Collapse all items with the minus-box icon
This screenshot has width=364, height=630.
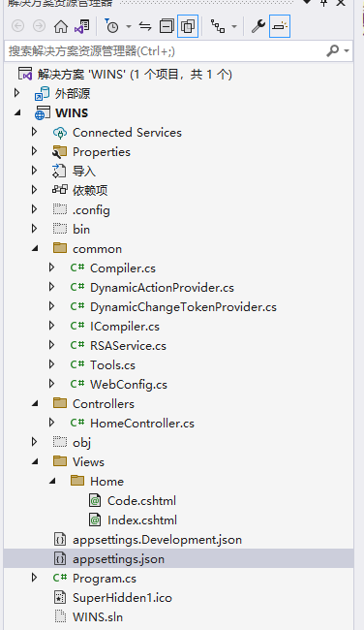167,26
